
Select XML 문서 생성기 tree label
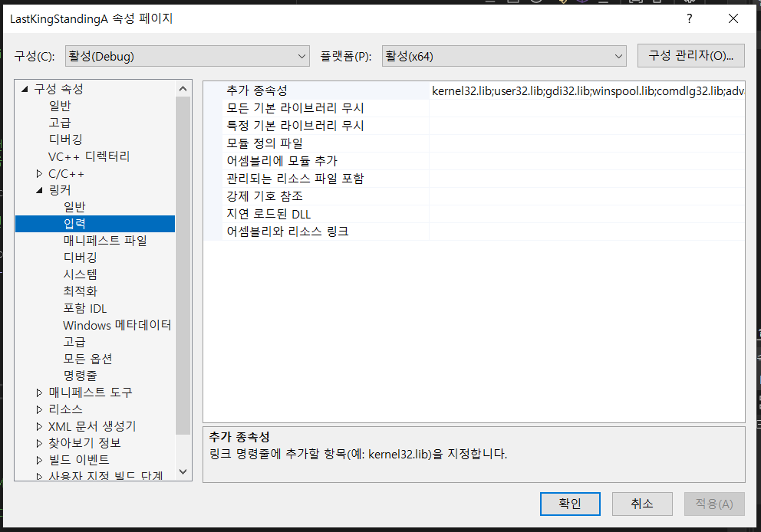click(92, 426)
